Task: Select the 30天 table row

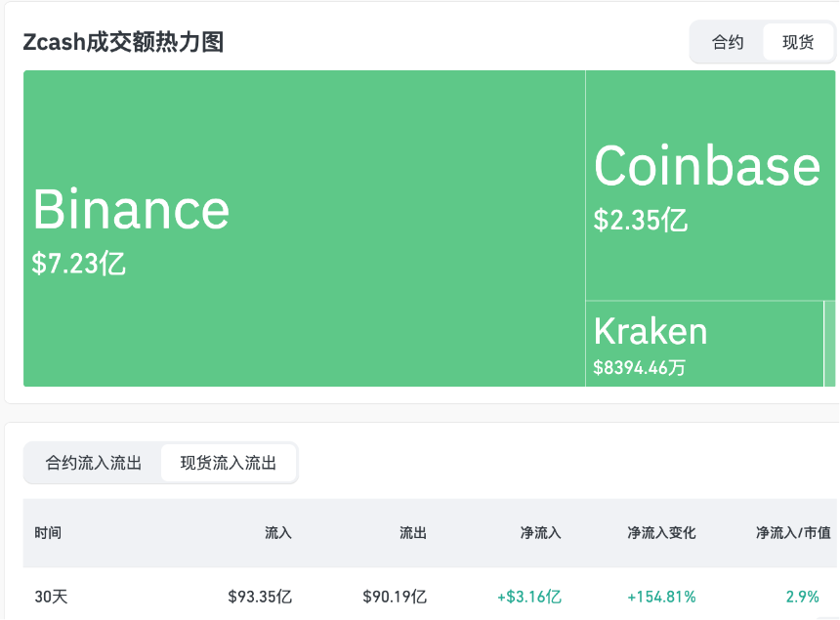Action: point(47,597)
